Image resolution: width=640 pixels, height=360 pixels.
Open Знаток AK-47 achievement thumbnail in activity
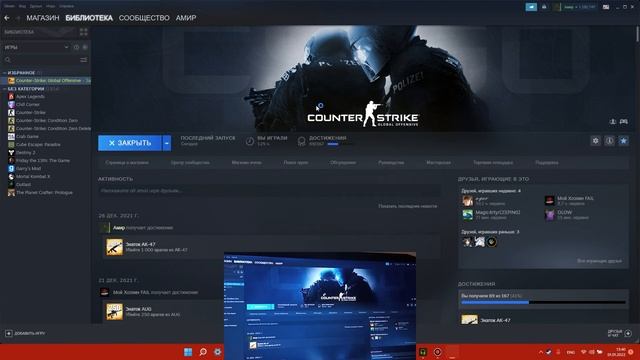click(x=114, y=247)
